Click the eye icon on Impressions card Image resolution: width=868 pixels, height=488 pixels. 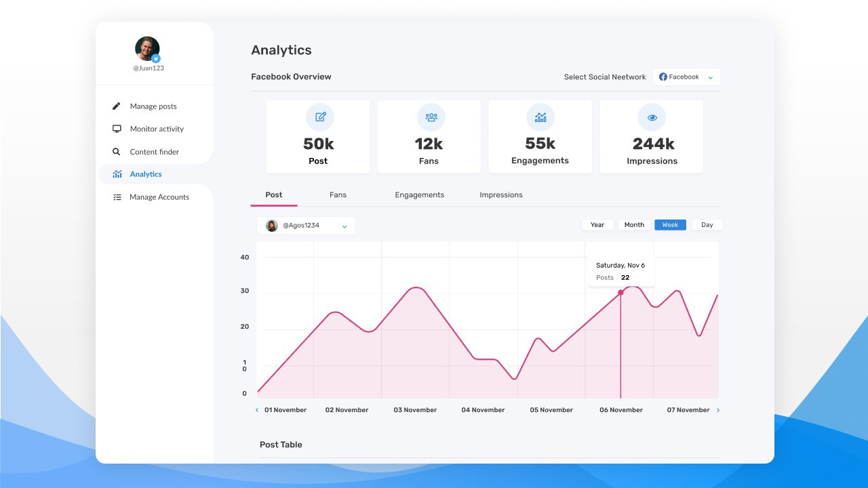click(x=652, y=117)
